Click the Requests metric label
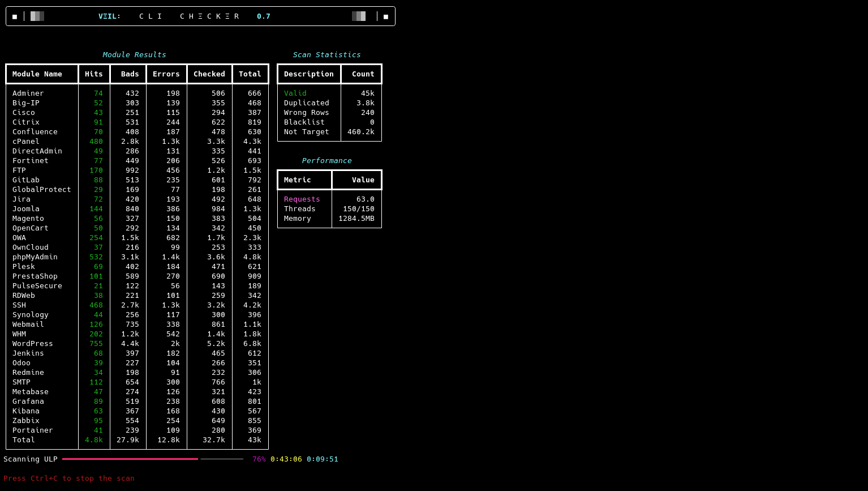Screen dimensions: 868x491 tap(302, 199)
